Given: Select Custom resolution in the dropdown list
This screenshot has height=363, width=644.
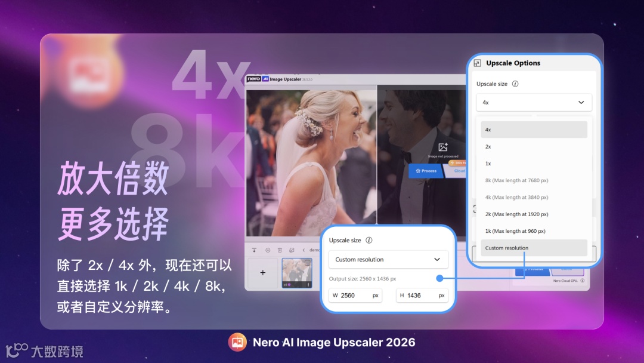Looking at the screenshot, I should click(x=534, y=248).
